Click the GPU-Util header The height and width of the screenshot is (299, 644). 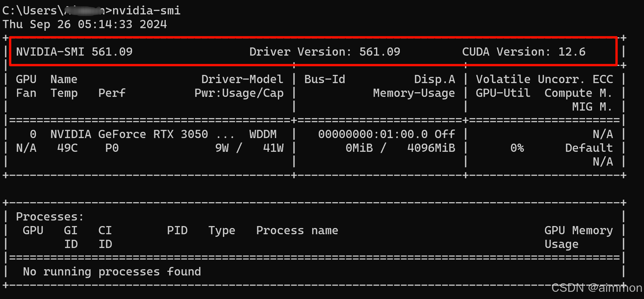tap(503, 93)
